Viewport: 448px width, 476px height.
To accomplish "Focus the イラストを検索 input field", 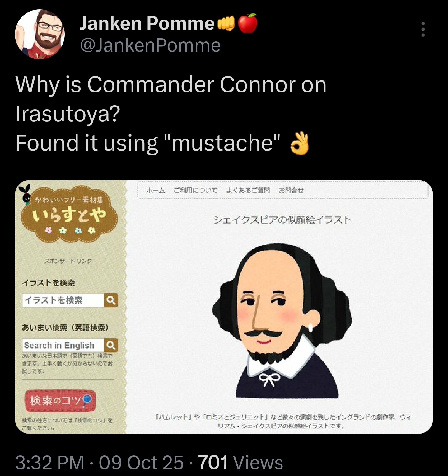I will tap(63, 300).
